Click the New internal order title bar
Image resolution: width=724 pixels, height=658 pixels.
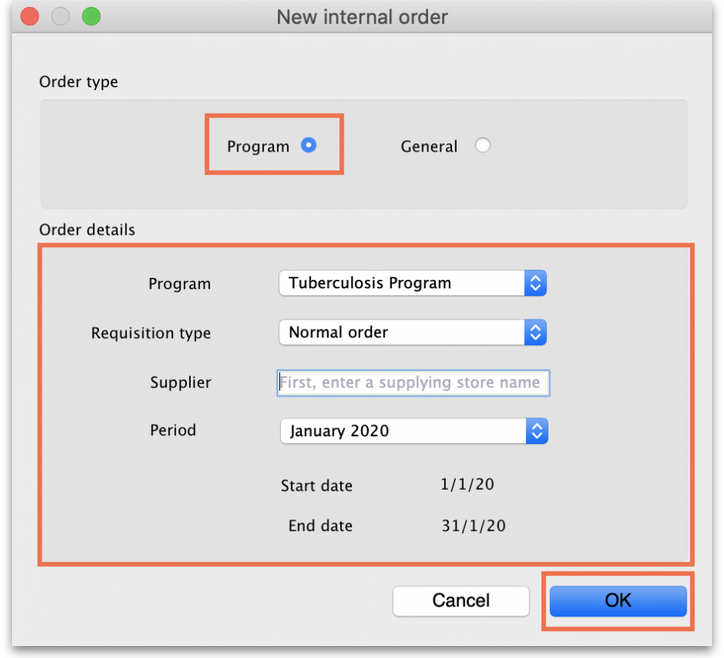pyautogui.click(x=362, y=17)
